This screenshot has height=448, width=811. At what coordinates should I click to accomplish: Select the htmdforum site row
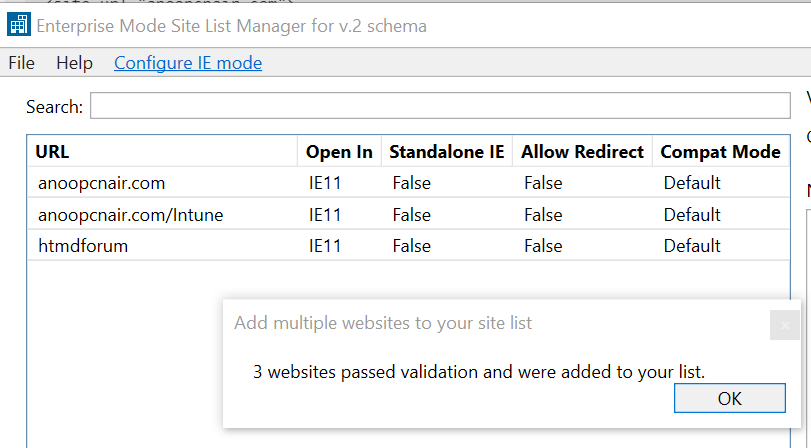(83, 246)
